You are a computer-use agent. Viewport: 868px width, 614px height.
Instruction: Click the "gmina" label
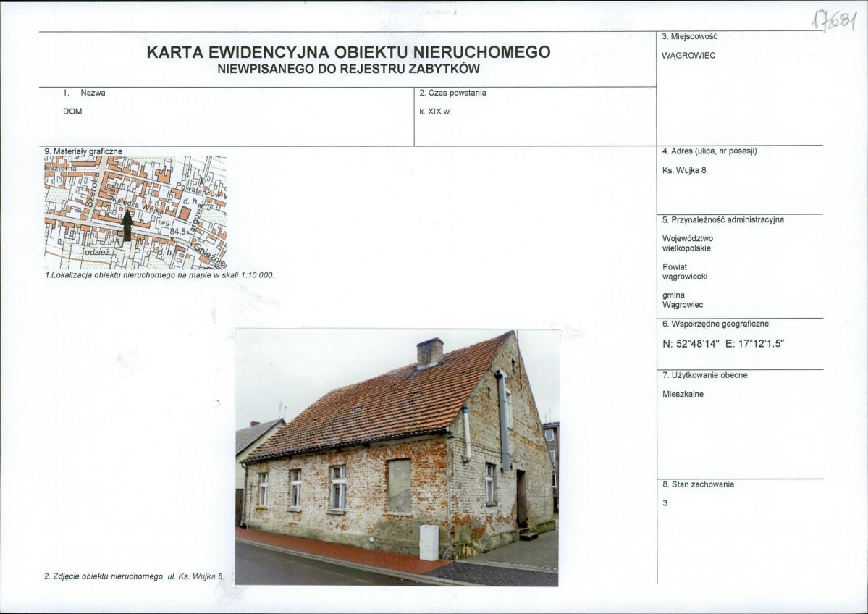[x=673, y=295]
